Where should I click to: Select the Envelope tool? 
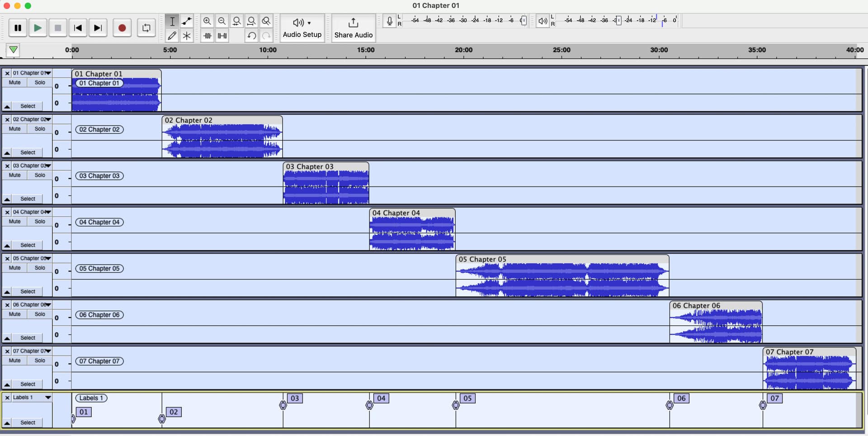187,21
